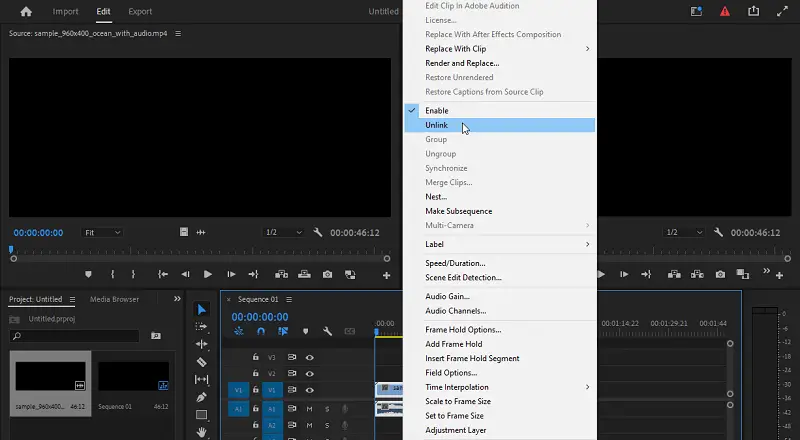Step back one frame in Source monitor
The width and height of the screenshot is (800, 440).
point(185,275)
